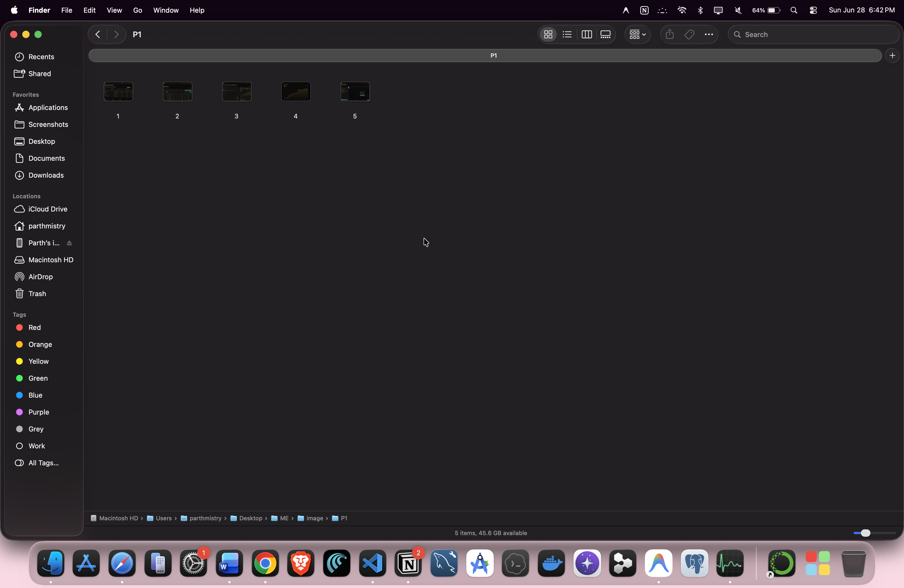Viewport: 904px width, 588px height.
Task: Open Bluetooth status menu
Action: (700, 10)
